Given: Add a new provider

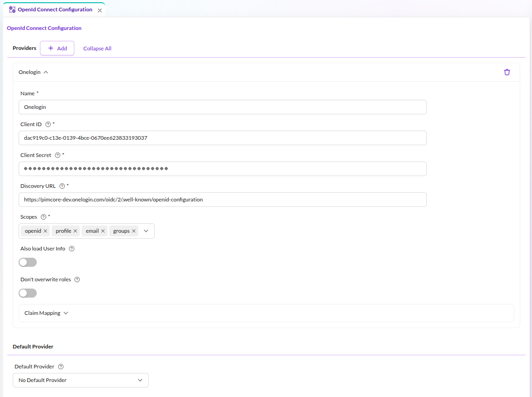Looking at the screenshot, I should 57,48.
